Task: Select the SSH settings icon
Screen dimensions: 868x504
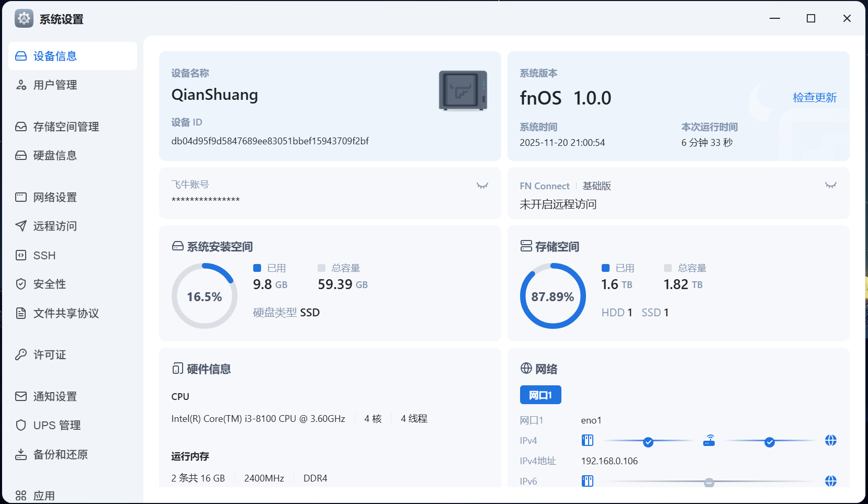Action: pyautogui.click(x=20, y=255)
